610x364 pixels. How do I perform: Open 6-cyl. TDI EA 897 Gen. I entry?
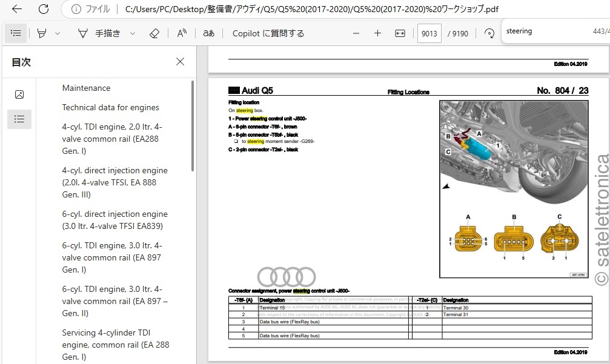(112, 257)
